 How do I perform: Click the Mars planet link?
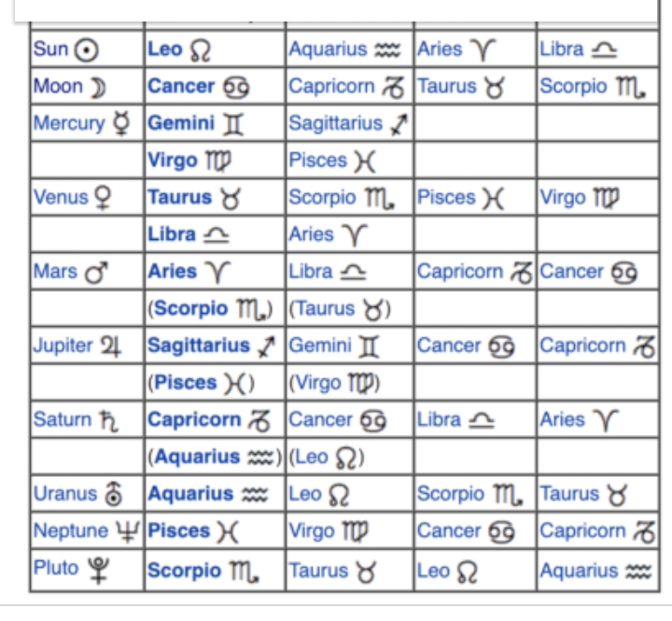(55, 271)
